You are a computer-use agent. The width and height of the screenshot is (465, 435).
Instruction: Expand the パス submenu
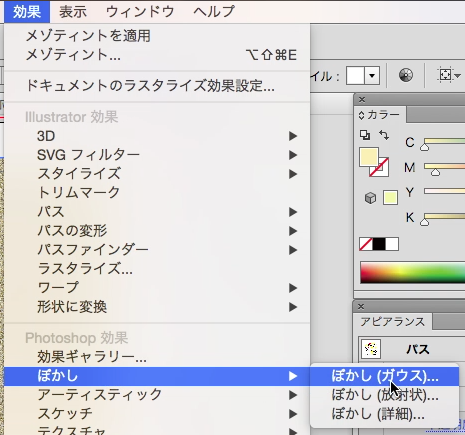click(157, 212)
